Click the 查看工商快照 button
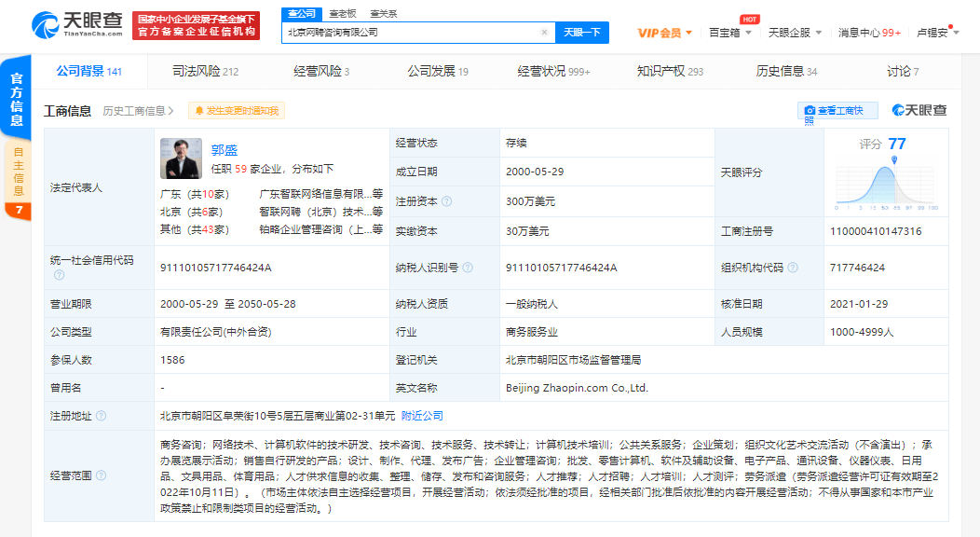The width and height of the screenshot is (980, 537). click(x=837, y=111)
